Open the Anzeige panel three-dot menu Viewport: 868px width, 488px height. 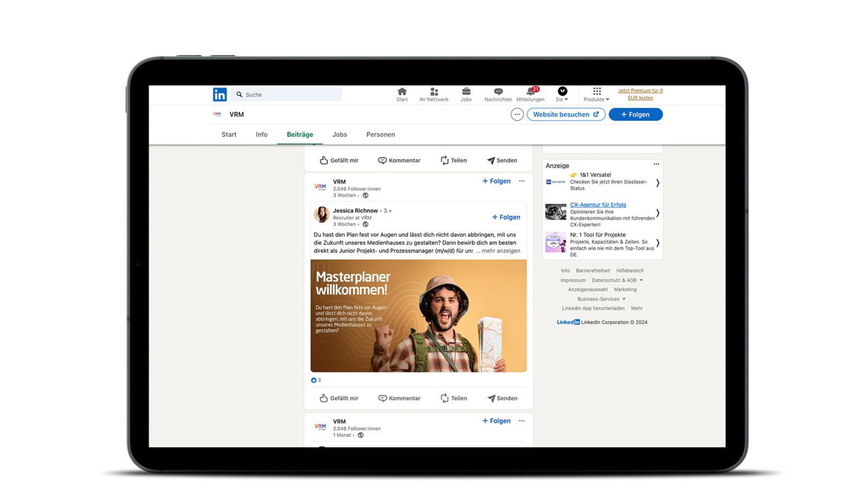pyautogui.click(x=656, y=164)
